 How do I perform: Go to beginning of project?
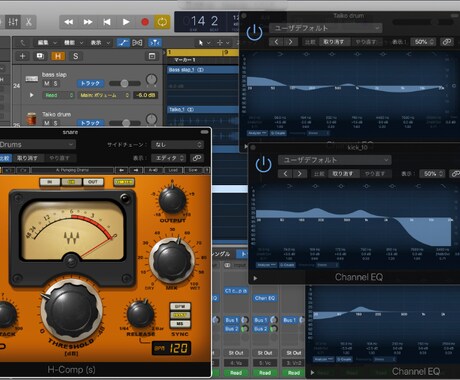[107, 22]
